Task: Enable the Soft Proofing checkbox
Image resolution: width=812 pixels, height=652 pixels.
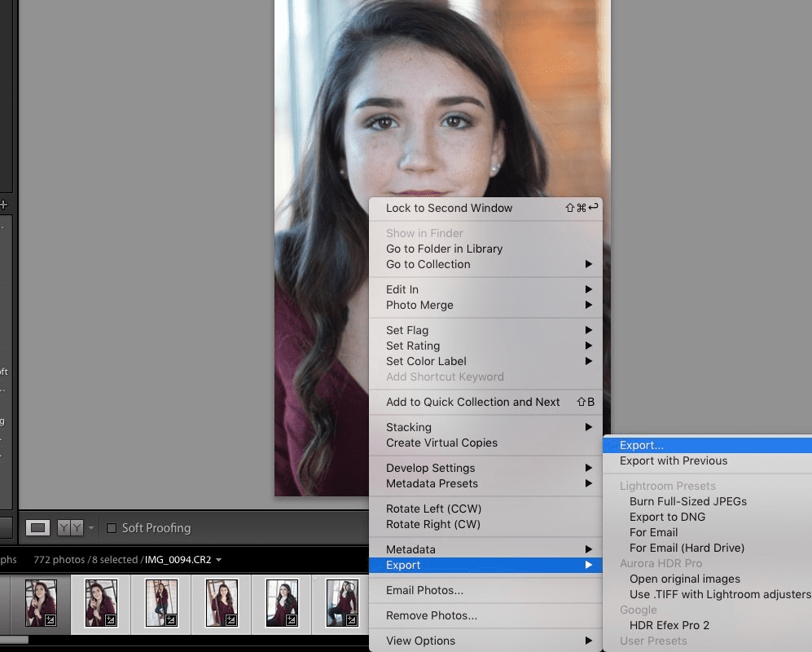Action: (x=112, y=528)
